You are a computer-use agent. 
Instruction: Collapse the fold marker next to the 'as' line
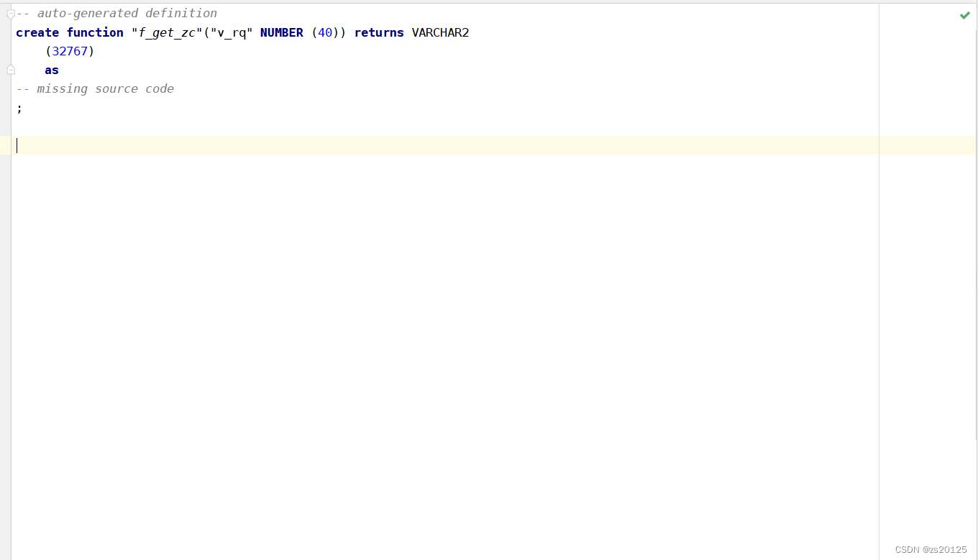point(11,69)
